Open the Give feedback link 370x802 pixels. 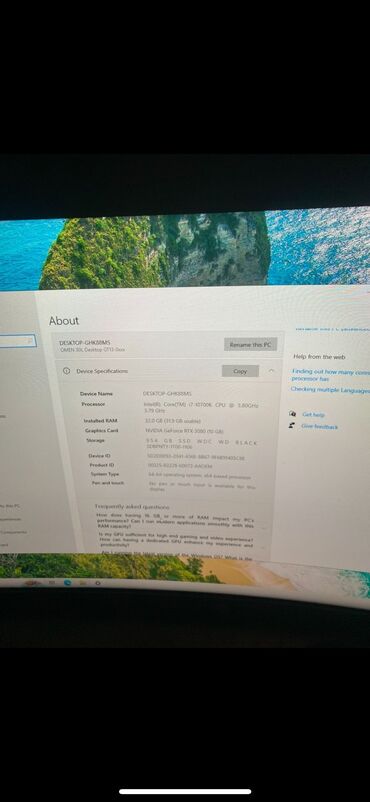(319, 426)
